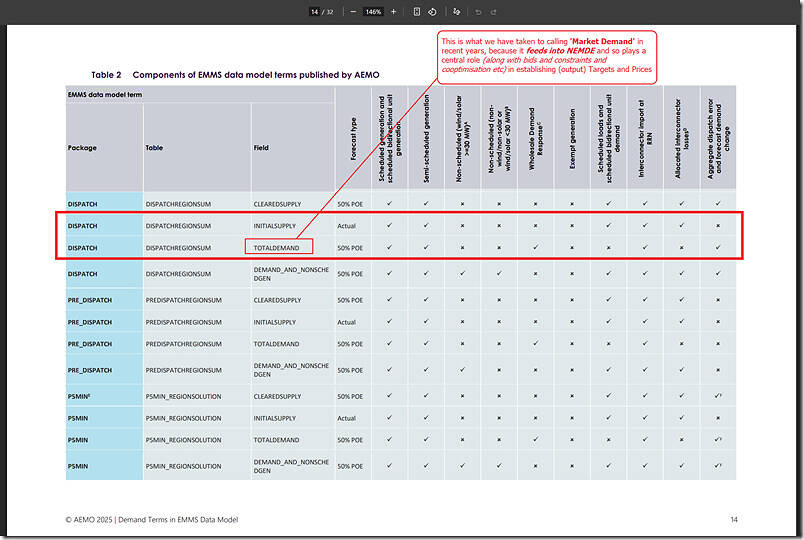Click the Wholesale Demand Response column header
This screenshot has width=804, height=540.
tap(535, 140)
